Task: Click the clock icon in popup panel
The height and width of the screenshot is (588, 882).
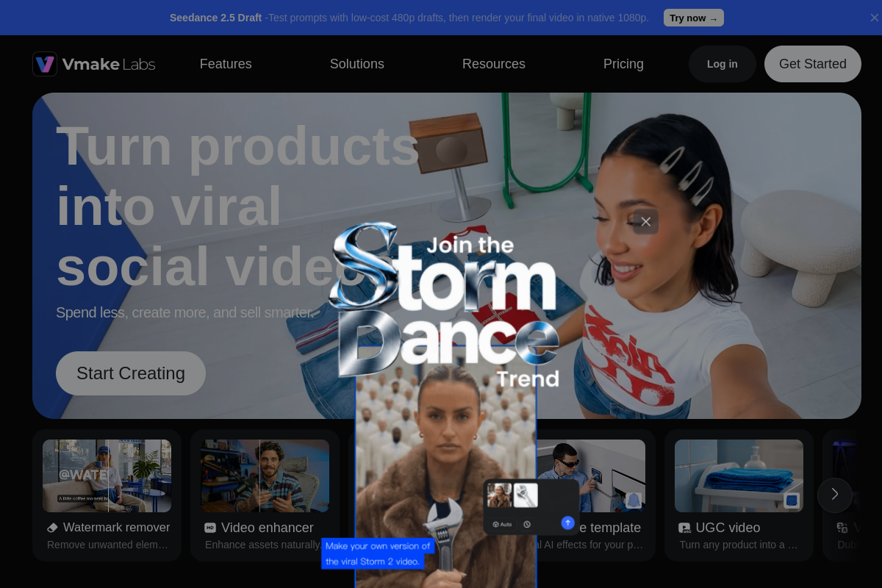Action: tap(527, 524)
